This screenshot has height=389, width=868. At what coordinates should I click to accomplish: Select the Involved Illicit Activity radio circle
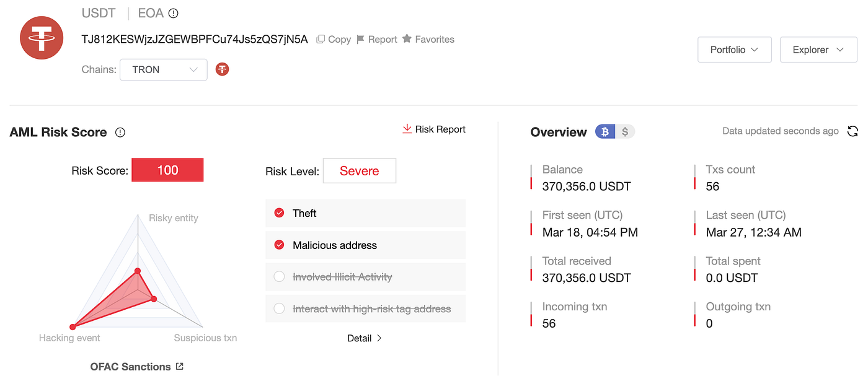pos(279,277)
